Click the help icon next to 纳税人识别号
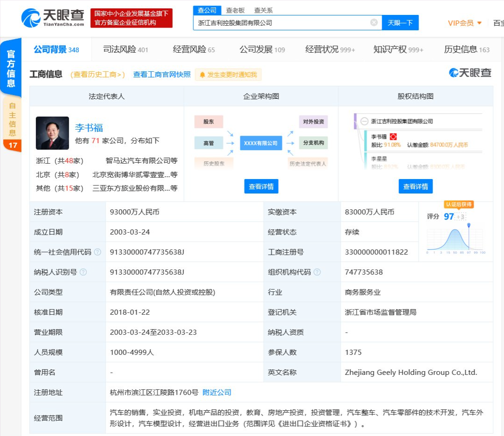This screenshot has width=504, height=436. click(x=83, y=272)
